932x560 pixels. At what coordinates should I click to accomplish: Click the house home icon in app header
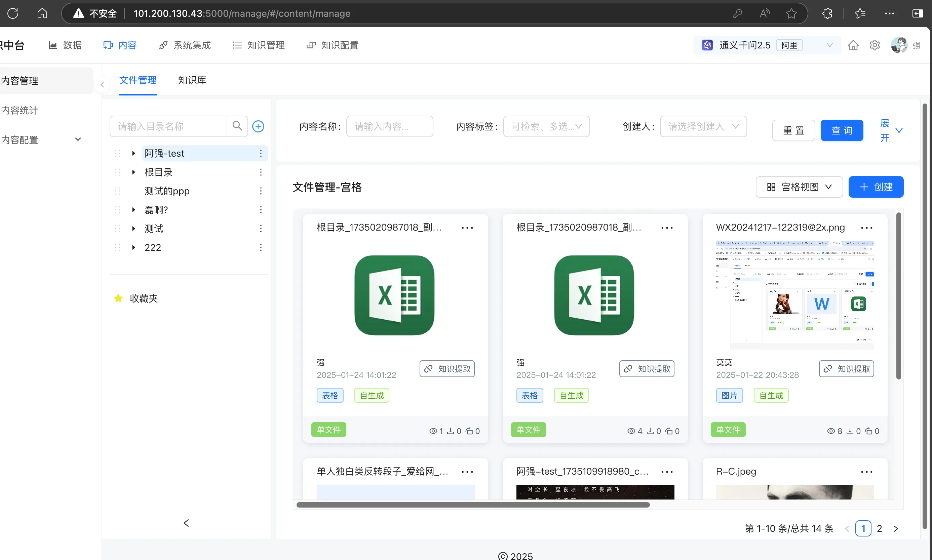(853, 45)
